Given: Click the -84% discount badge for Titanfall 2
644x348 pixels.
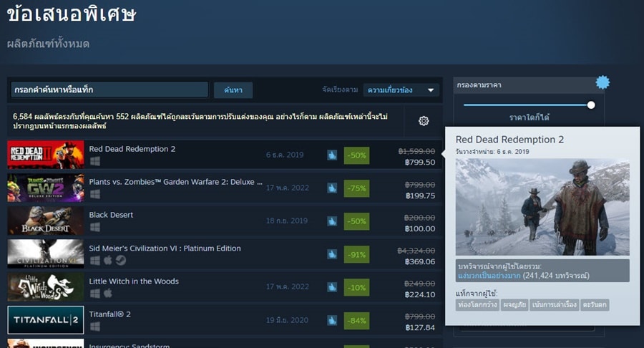Looking at the screenshot, I should point(356,320).
